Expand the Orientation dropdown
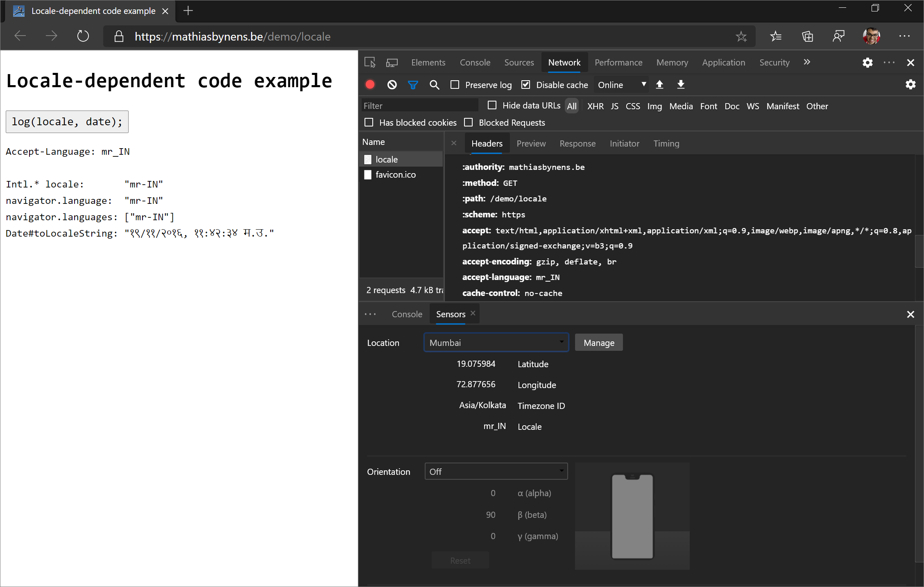Screen dimensions: 924x587 [496, 471]
